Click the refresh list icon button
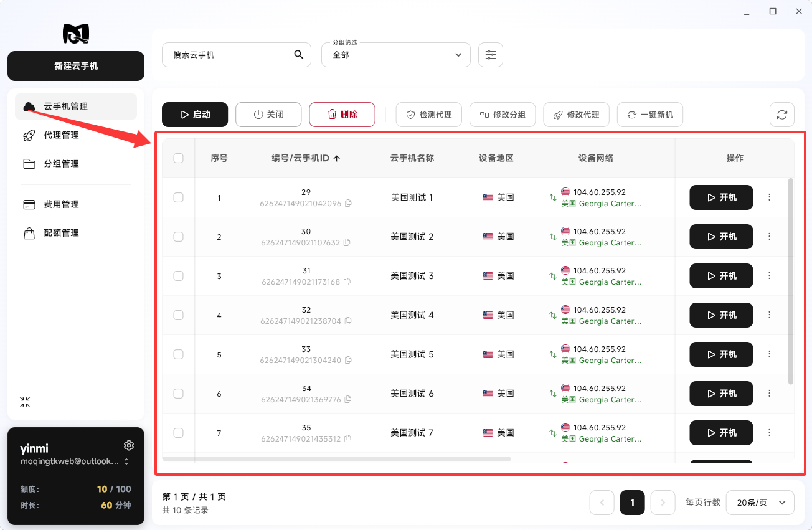Viewport: 812px width, 530px height. [782, 115]
